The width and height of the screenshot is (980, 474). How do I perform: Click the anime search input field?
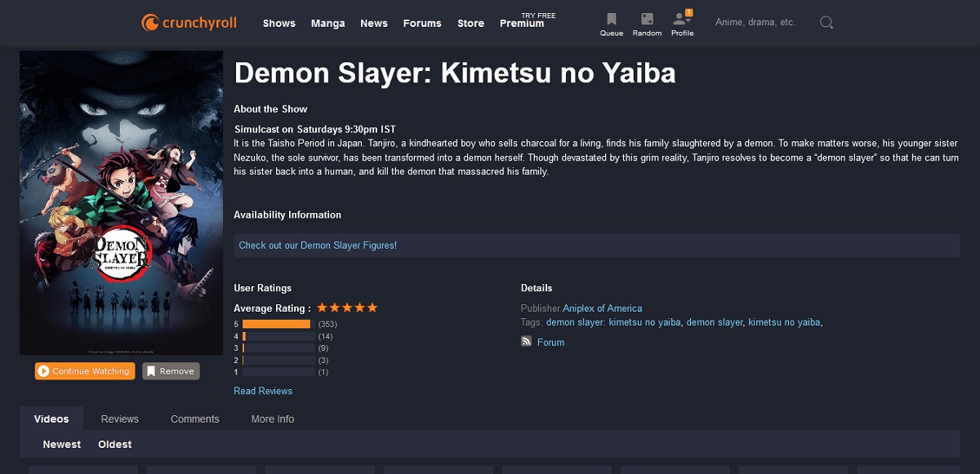coord(755,22)
